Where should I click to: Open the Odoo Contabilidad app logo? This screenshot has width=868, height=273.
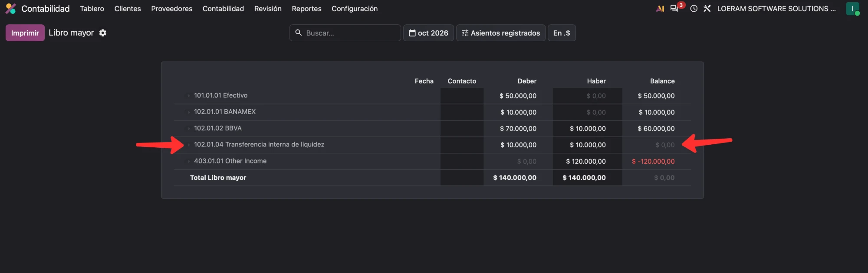click(x=11, y=9)
